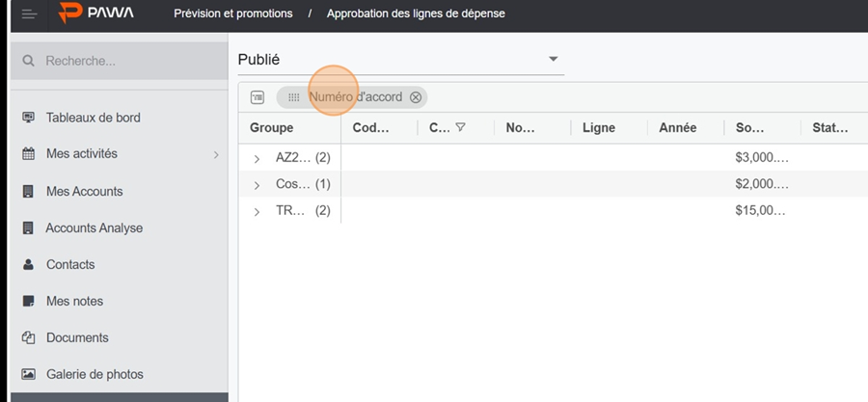
Task: Open the Publié status dropdown
Action: click(x=401, y=60)
